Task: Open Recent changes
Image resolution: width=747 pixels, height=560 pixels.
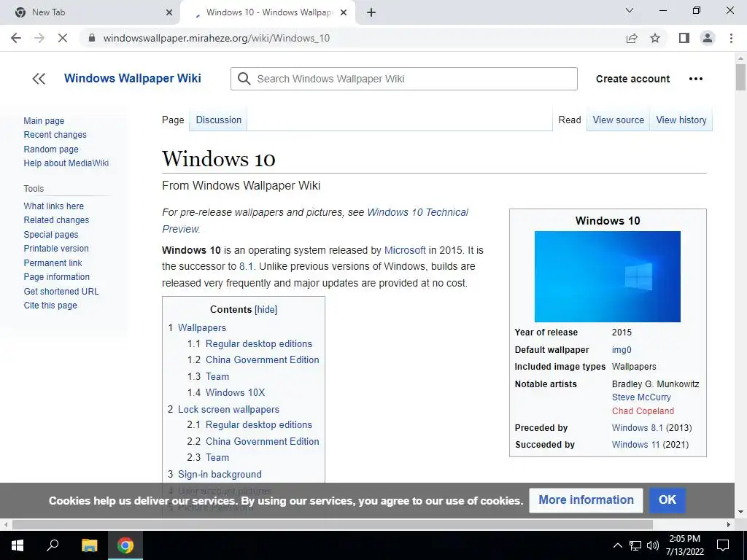Action: click(x=55, y=135)
